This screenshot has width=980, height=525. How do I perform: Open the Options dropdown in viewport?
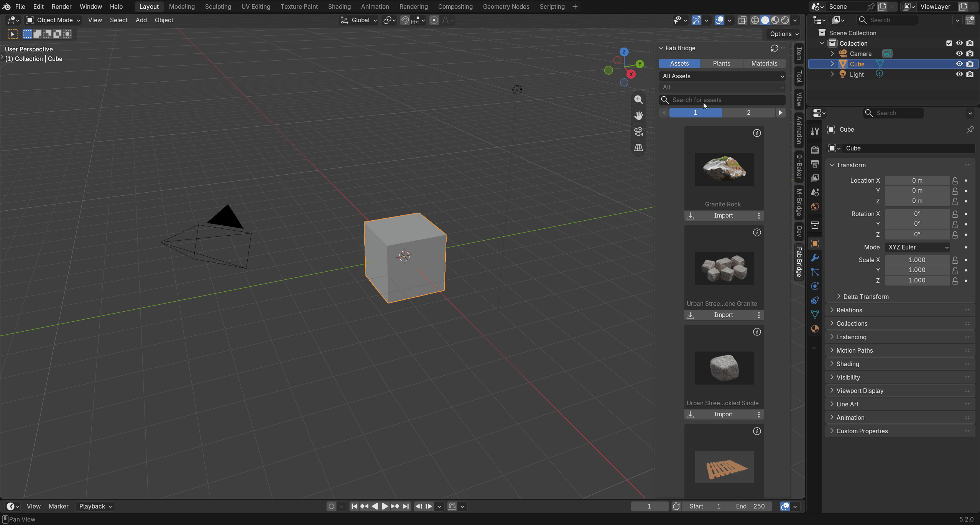(784, 34)
